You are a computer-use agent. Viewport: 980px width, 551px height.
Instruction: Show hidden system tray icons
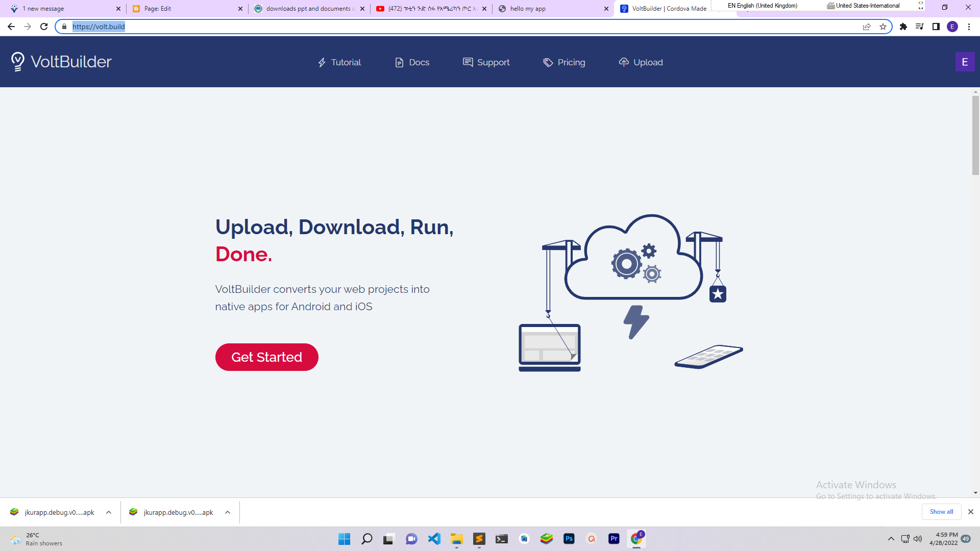(x=891, y=539)
